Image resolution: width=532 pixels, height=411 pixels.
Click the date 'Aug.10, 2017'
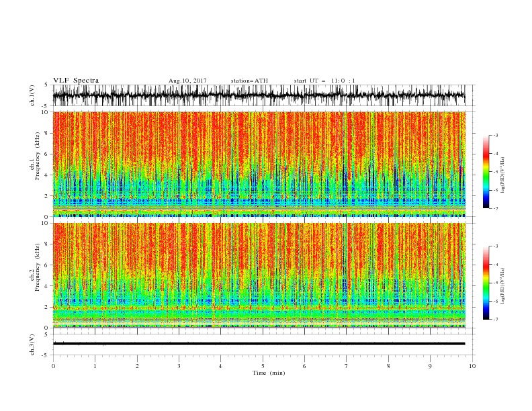187,81
